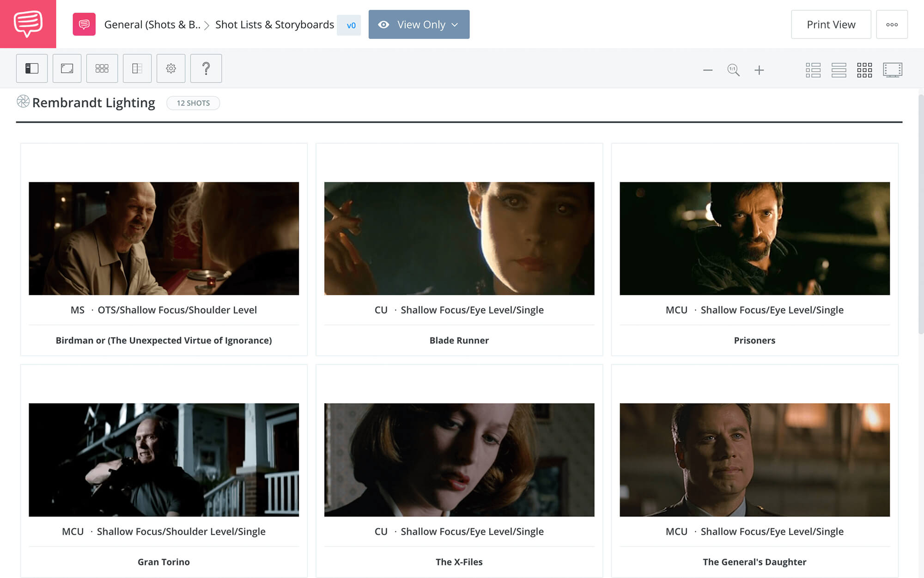The image size is (924, 578).
Task: Switch to compact rows view icon
Action: click(x=839, y=70)
